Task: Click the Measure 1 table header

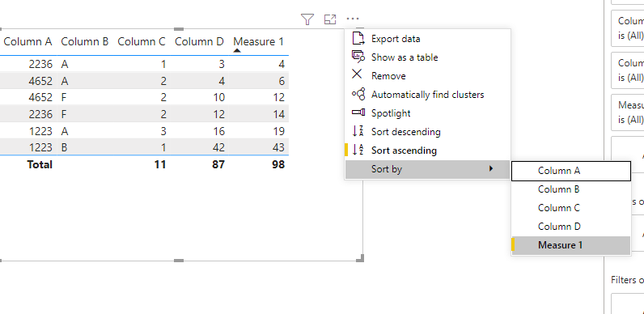Action: [258, 41]
